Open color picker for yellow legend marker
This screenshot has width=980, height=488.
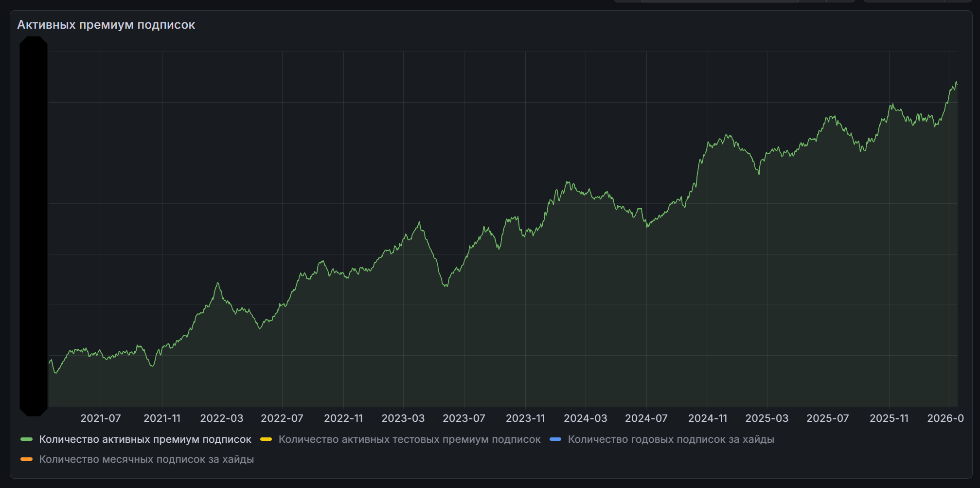[x=266, y=439]
